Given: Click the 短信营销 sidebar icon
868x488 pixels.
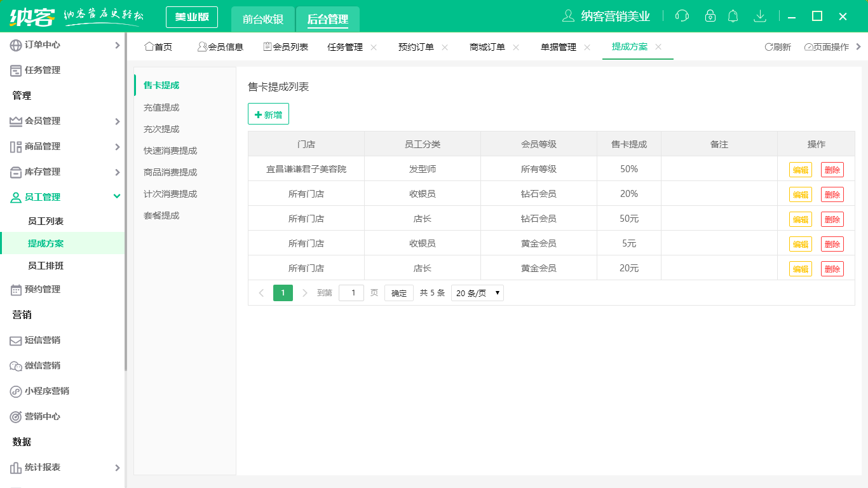Looking at the screenshot, I should point(15,341).
